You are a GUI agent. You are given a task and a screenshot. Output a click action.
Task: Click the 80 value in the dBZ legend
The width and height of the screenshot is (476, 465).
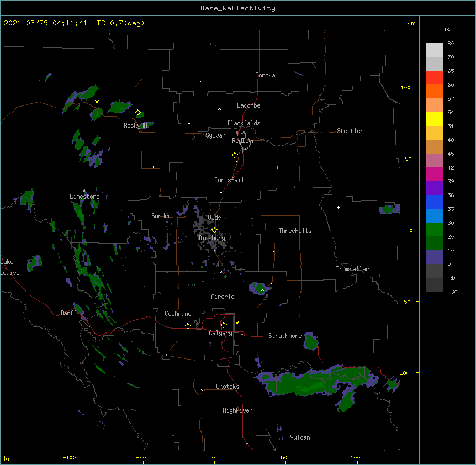[451, 44]
